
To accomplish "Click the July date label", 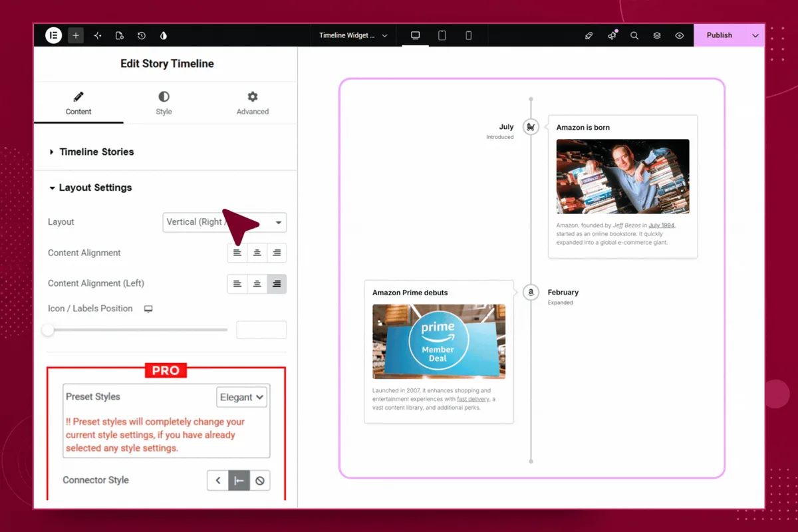I will pyautogui.click(x=507, y=126).
